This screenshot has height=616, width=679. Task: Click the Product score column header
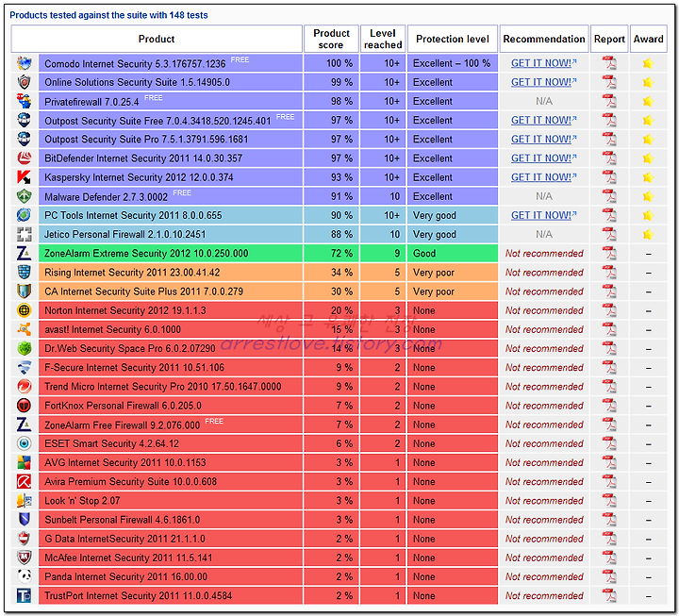pos(331,39)
